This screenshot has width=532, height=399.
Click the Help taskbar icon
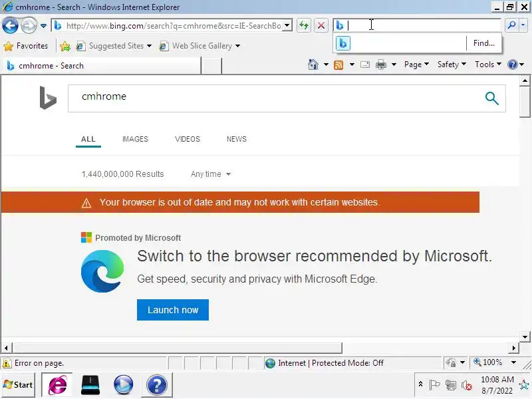(156, 385)
